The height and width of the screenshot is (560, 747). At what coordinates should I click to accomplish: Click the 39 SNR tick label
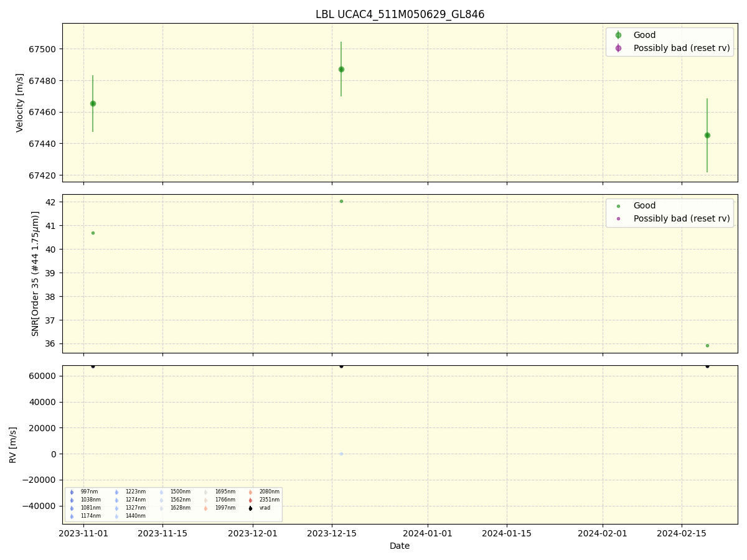pyautogui.click(x=52, y=273)
